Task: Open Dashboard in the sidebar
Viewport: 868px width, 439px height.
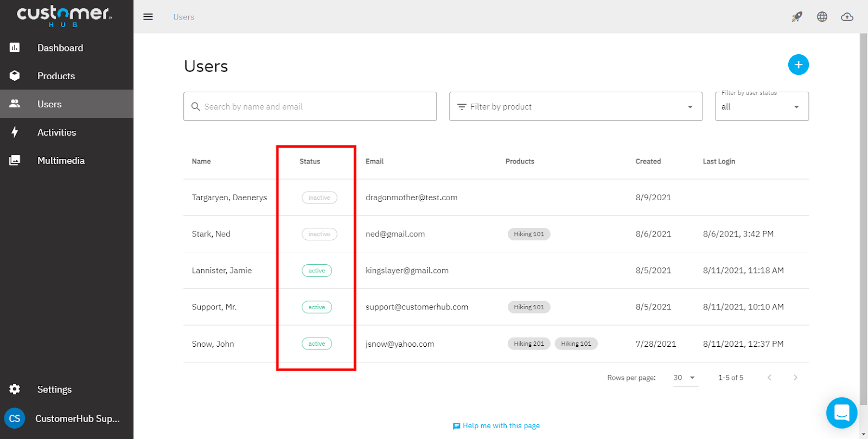Action: [x=66, y=48]
